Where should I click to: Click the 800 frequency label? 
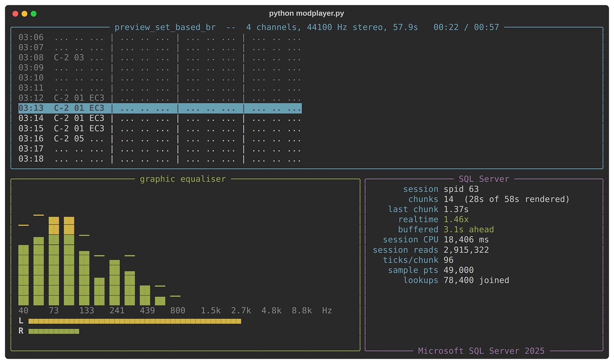[178, 310]
